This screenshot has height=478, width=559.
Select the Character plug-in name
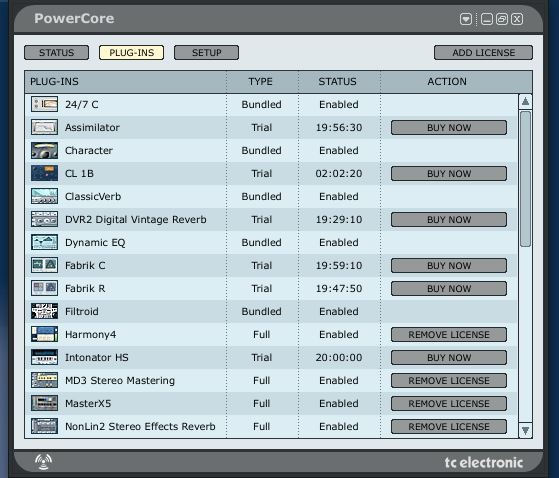pos(89,150)
